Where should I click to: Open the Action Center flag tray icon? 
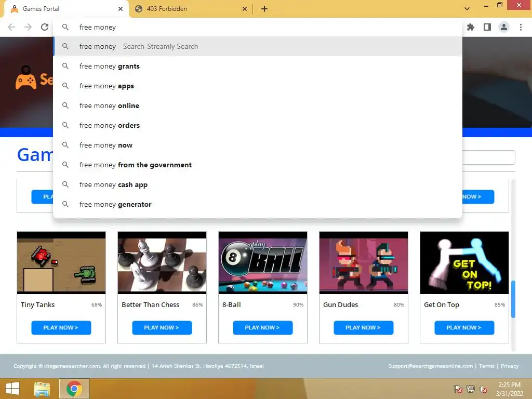point(458,389)
